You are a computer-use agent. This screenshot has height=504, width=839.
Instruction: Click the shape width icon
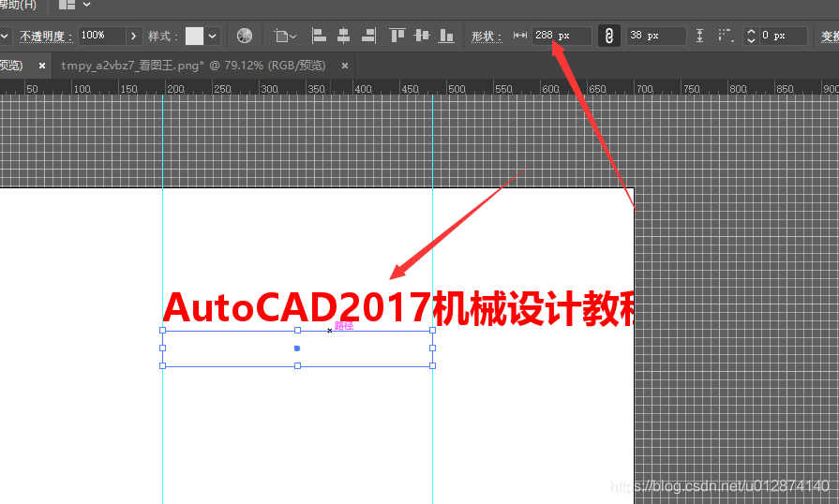520,36
